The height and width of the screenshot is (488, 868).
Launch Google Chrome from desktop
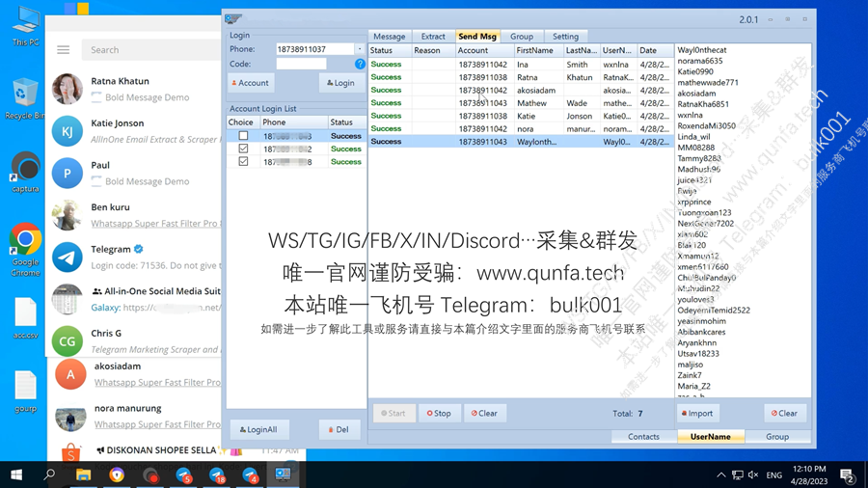(25, 250)
